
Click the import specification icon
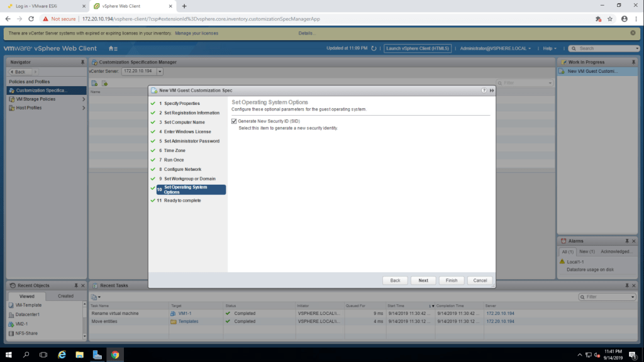pos(105,83)
